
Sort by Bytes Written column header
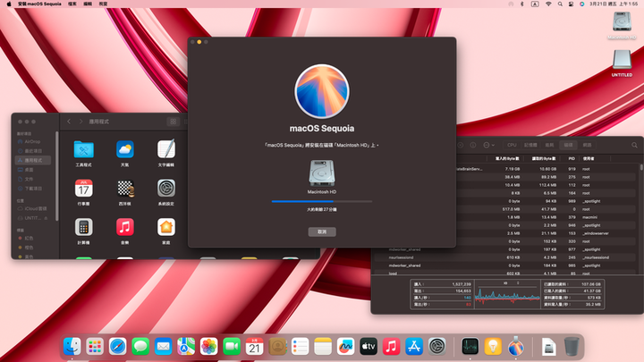pyautogui.click(x=507, y=158)
